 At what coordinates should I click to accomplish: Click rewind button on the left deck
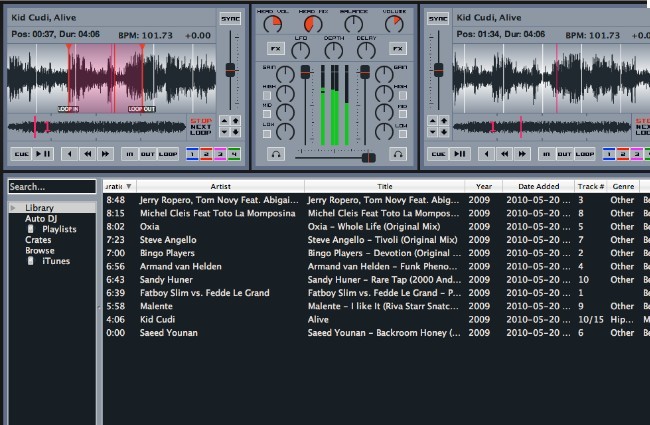click(87, 154)
